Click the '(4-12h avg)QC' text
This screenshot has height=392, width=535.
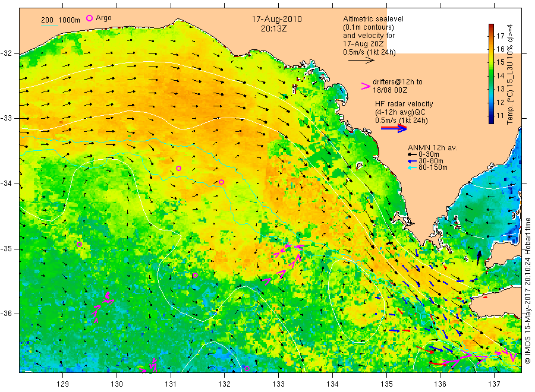pyautogui.click(x=400, y=112)
